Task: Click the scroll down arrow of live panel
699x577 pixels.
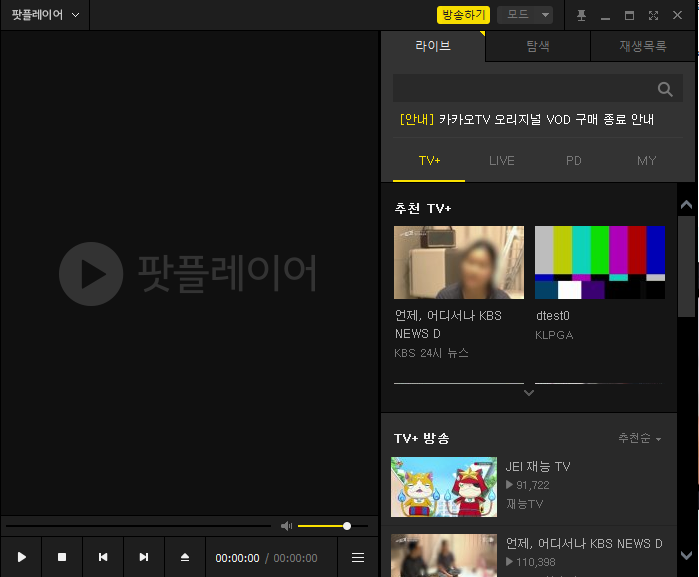Action: [x=687, y=555]
